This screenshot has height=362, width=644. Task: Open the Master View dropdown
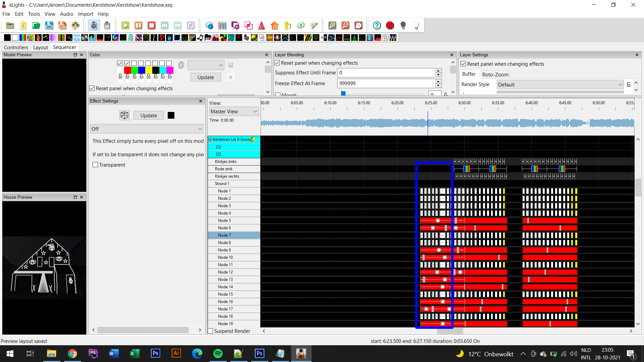tap(234, 111)
